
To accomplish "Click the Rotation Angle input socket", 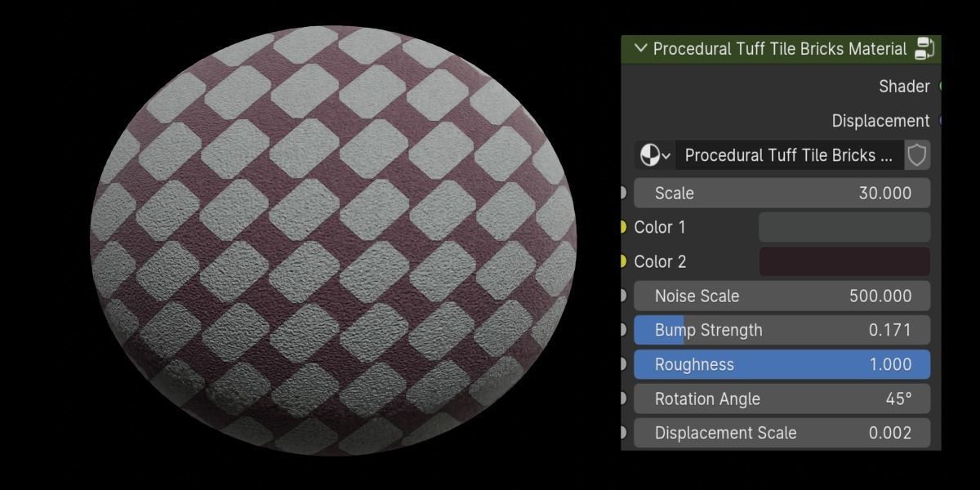I will (x=623, y=399).
